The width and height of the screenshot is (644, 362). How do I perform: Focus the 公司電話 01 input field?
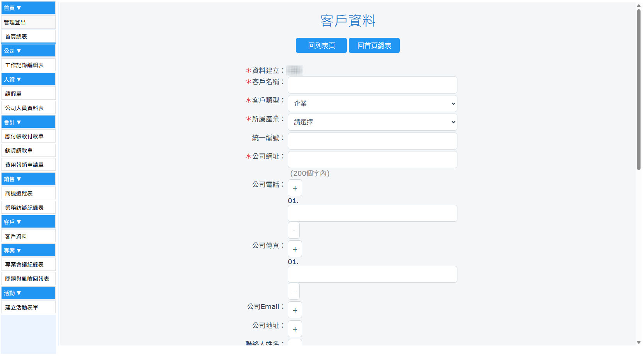372,213
